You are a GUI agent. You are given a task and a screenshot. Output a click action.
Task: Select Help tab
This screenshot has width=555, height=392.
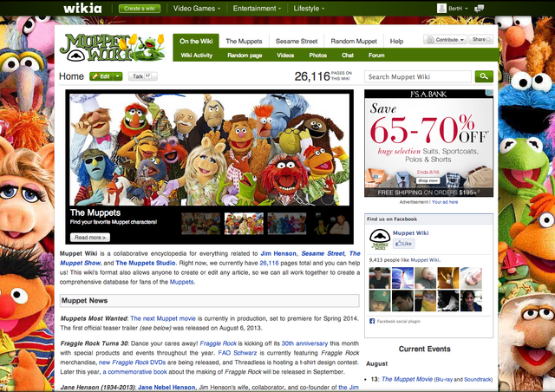tap(396, 41)
